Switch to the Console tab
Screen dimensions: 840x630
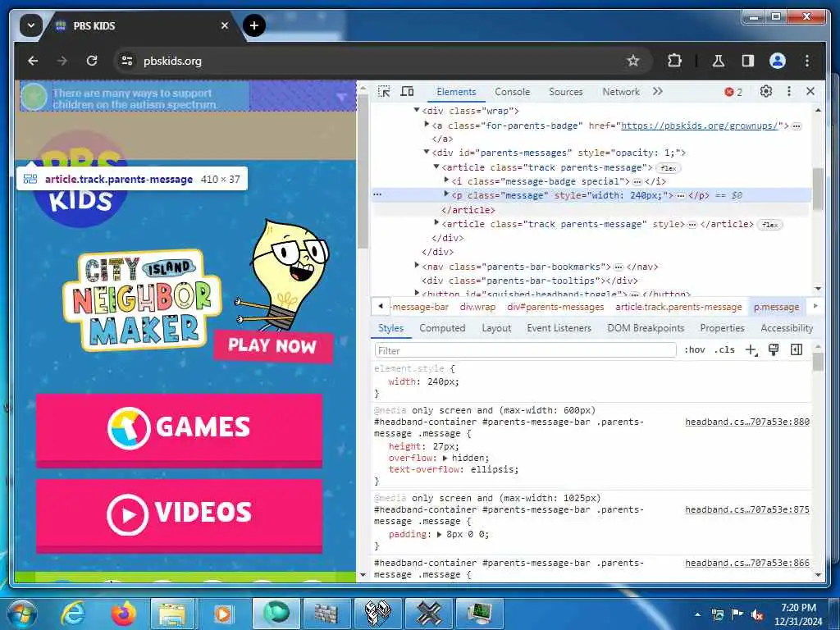tap(512, 92)
